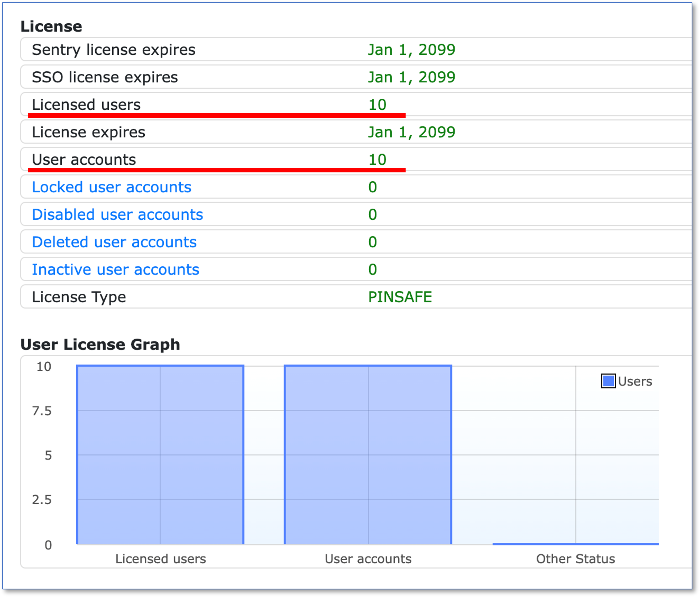
Task: Open the Deleted user accounts link
Action: tap(114, 242)
